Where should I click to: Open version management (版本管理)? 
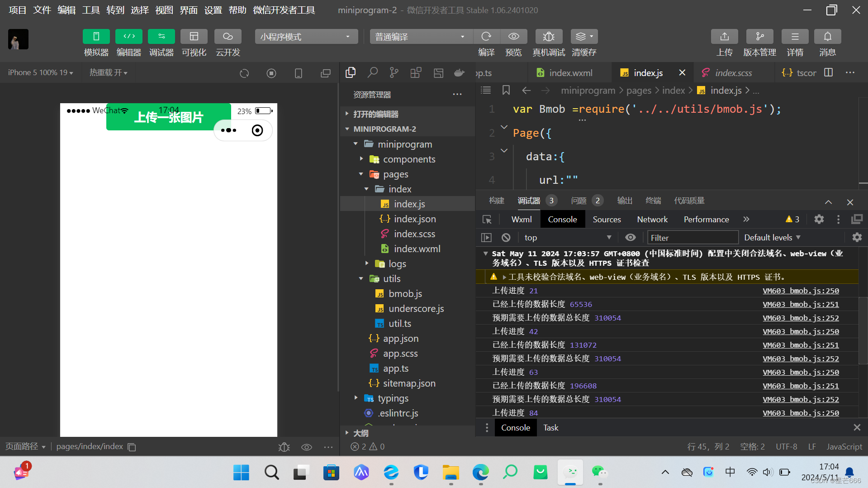[759, 37]
